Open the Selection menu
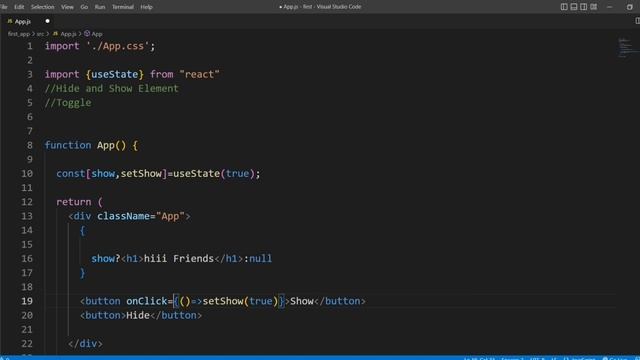 pyautogui.click(x=42, y=7)
